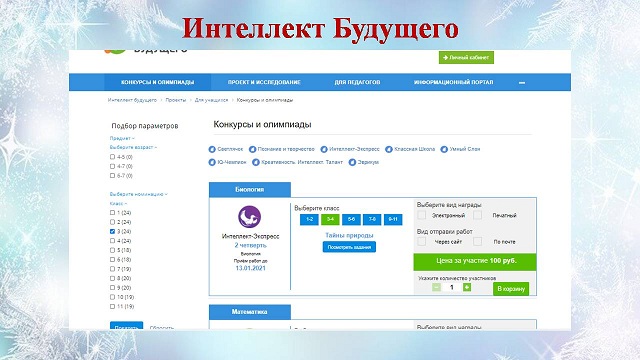Viewport: 640px width, 360px height.
Task: Click the participants count field
Action: 451,287
